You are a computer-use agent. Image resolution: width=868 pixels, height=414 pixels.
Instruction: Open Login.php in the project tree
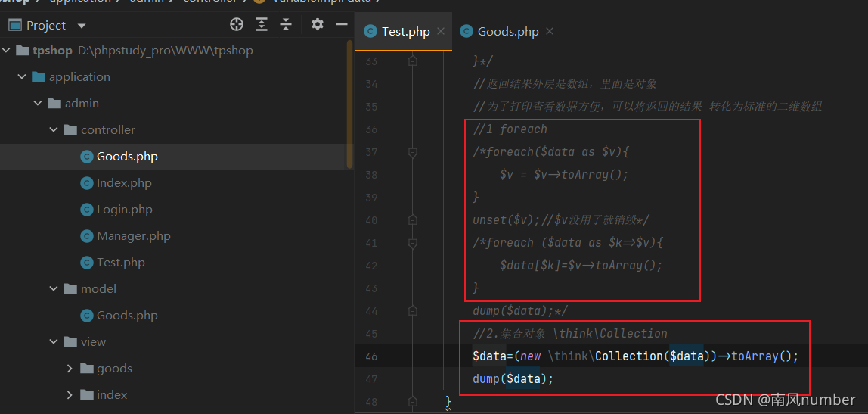pyautogui.click(x=125, y=210)
